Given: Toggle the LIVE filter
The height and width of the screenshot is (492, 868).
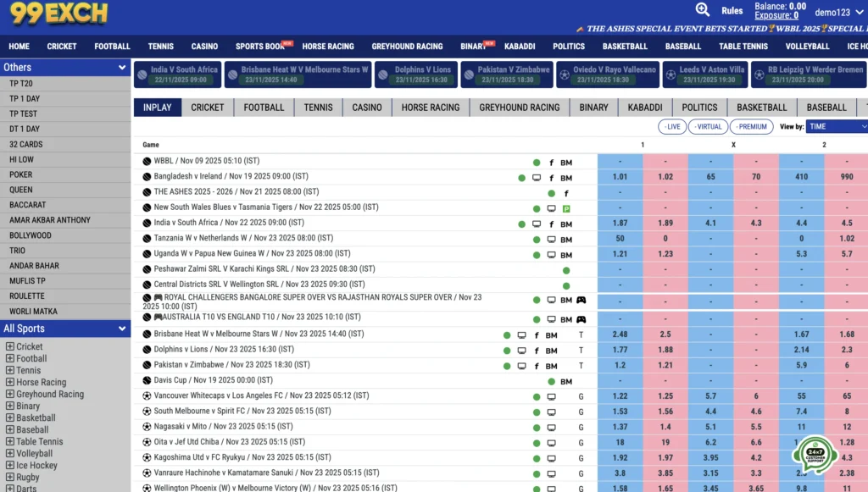Looking at the screenshot, I should pos(672,126).
